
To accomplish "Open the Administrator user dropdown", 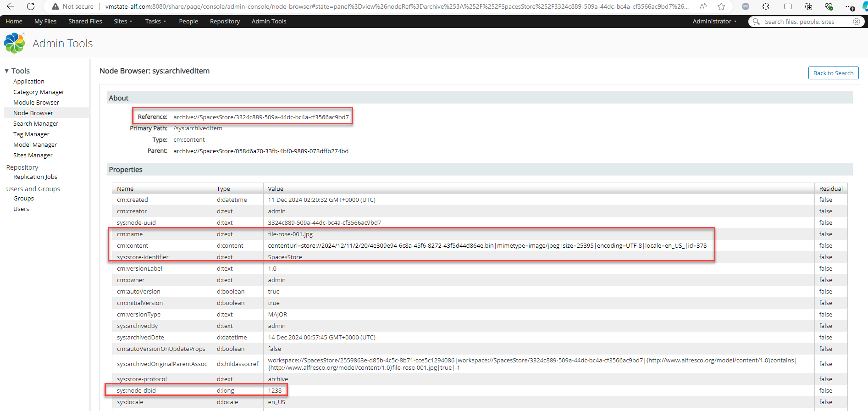I will point(714,22).
